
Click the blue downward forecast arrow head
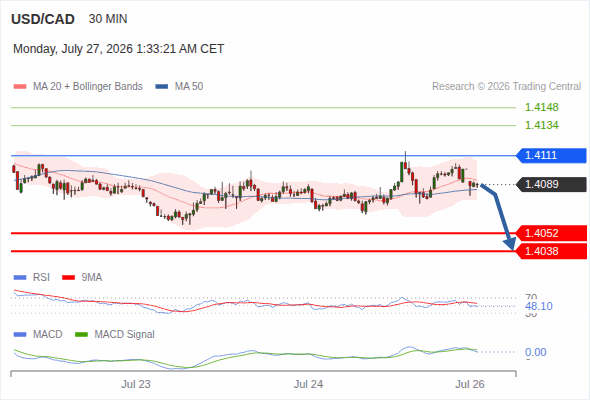[x=511, y=244]
